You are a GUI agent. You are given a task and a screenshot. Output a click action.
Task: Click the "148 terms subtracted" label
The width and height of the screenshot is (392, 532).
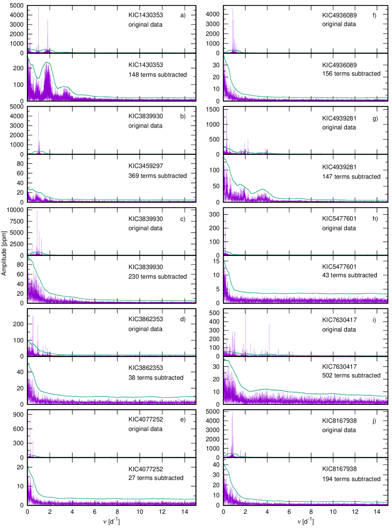pyautogui.click(x=157, y=75)
